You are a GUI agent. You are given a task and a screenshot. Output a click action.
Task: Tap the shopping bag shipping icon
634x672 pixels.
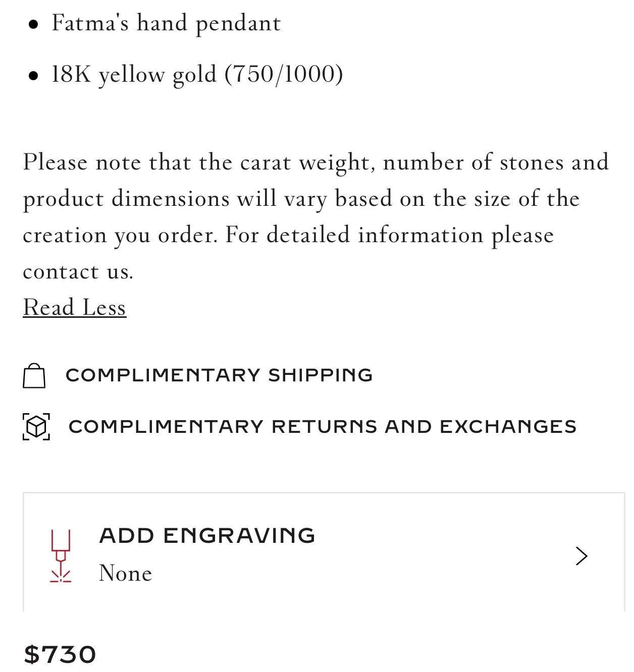click(x=34, y=376)
